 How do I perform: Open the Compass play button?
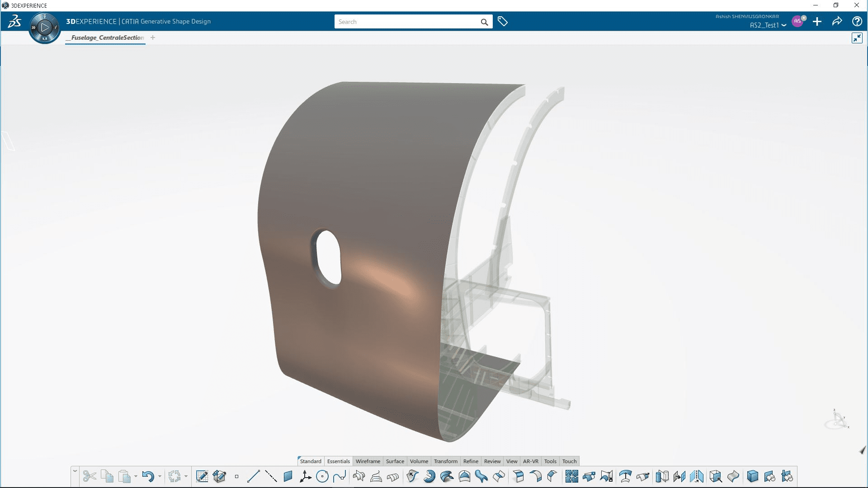[44, 28]
